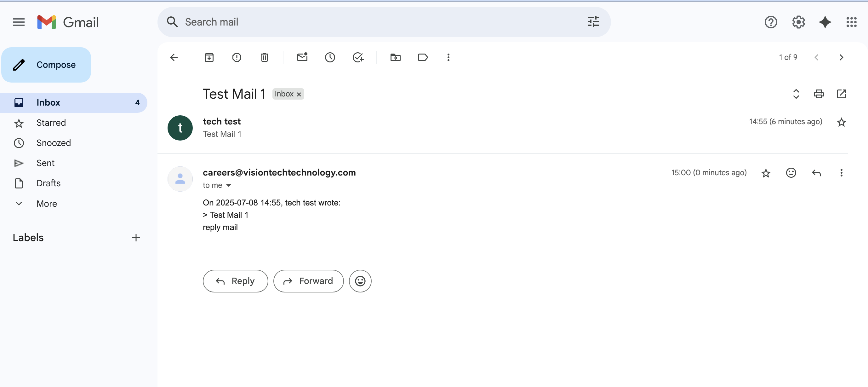Expand the More section in sidebar
This screenshot has height=387, width=868.
47,204
